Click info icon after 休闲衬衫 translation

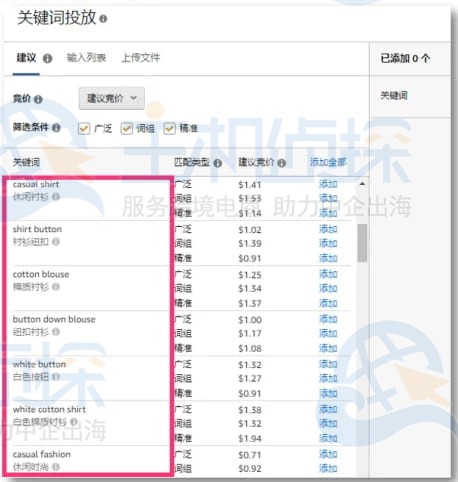click(56, 197)
